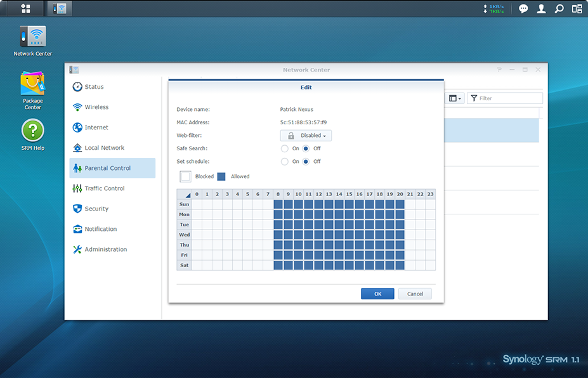The height and width of the screenshot is (378, 588).
Task: Click the schedule grid select-all corner
Action: pos(184,194)
